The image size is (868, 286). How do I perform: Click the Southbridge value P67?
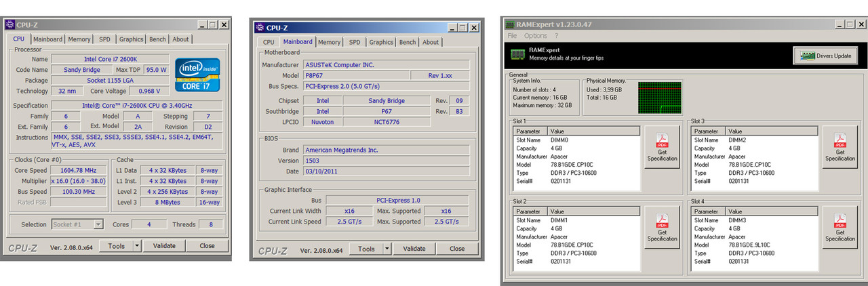click(x=387, y=111)
